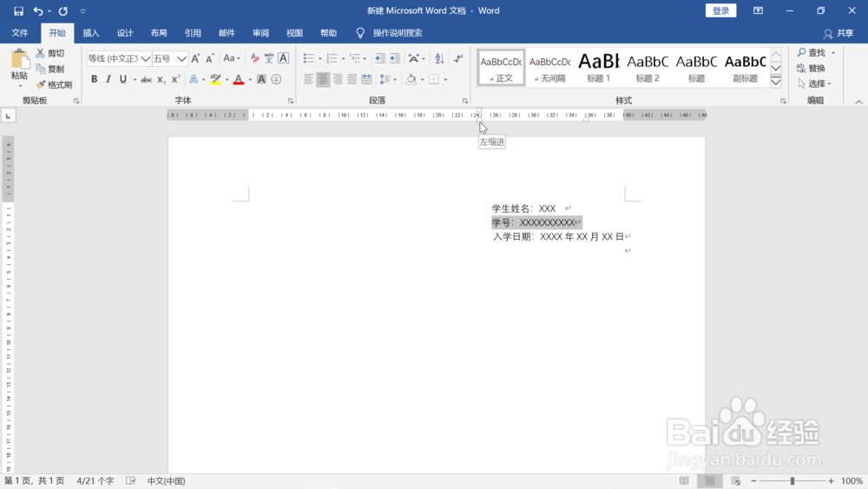
Task: Sort text with the A-Z icon
Action: point(439,58)
